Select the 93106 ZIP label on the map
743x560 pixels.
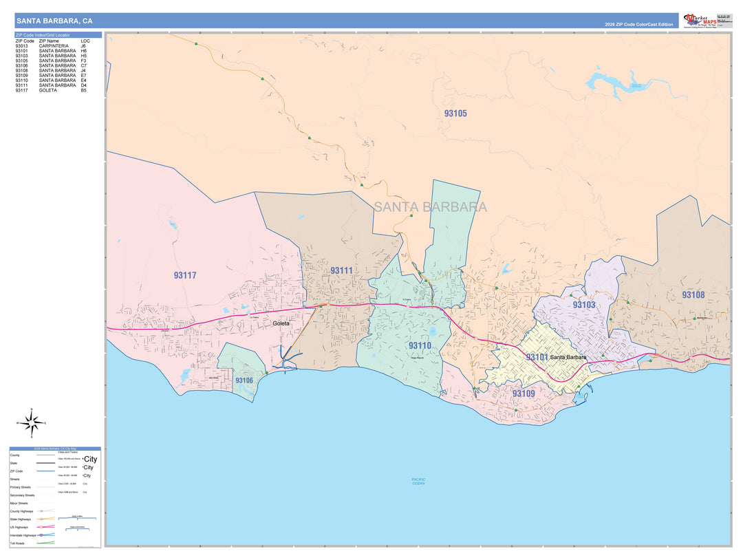(x=244, y=380)
